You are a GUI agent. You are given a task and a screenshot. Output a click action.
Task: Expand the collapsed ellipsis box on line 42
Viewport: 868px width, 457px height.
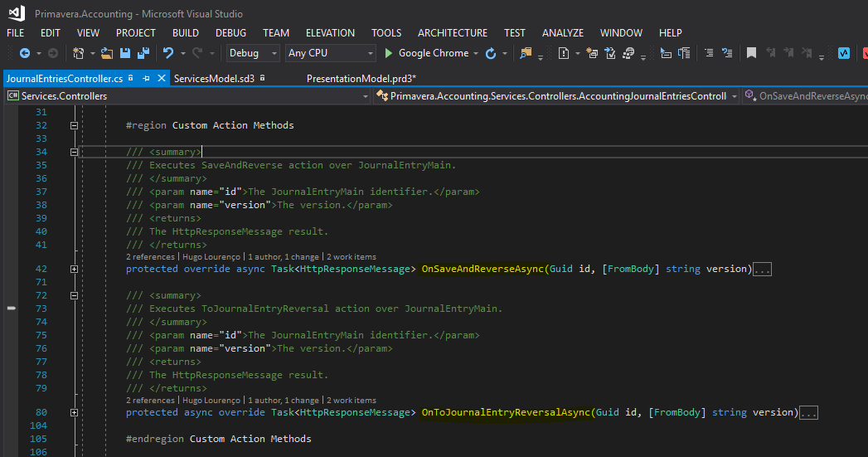pos(762,270)
